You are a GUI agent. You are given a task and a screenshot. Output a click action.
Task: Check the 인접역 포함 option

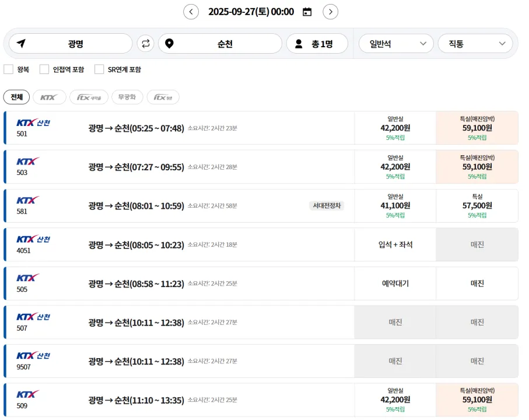[x=44, y=69]
